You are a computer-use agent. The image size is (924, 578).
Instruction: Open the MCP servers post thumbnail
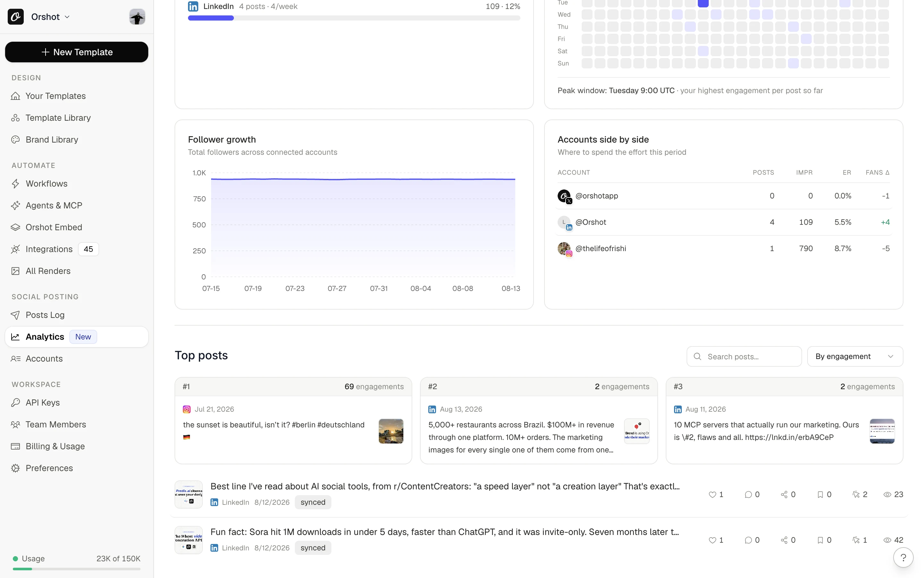(882, 431)
